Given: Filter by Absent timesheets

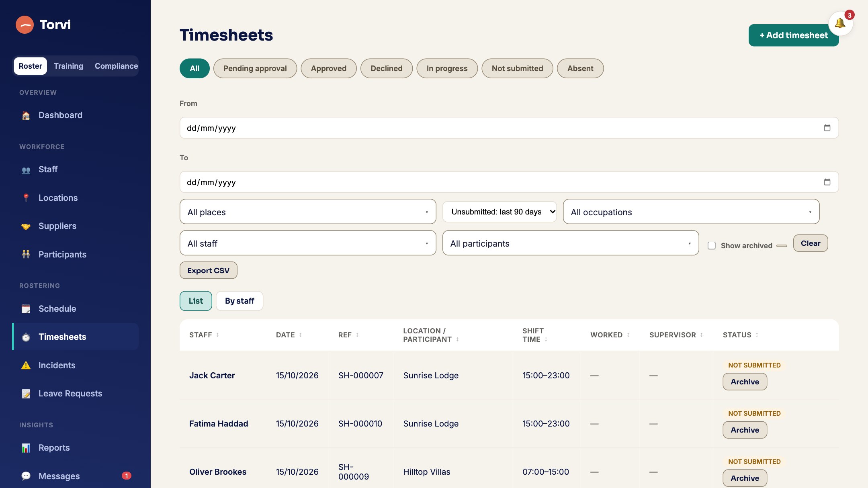Looking at the screenshot, I should pyautogui.click(x=580, y=68).
